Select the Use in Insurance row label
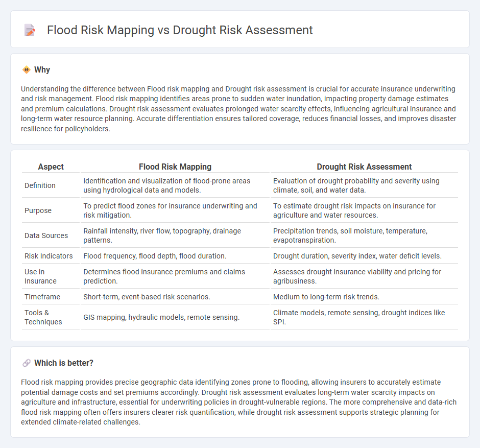Screen dimensions: 480x448 40,276
